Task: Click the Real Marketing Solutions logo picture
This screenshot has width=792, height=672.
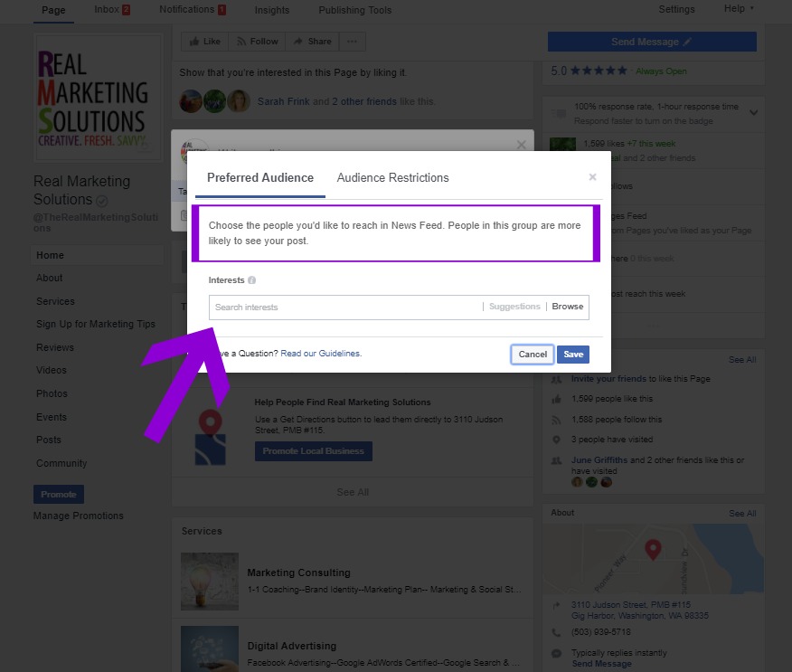Action: click(98, 98)
